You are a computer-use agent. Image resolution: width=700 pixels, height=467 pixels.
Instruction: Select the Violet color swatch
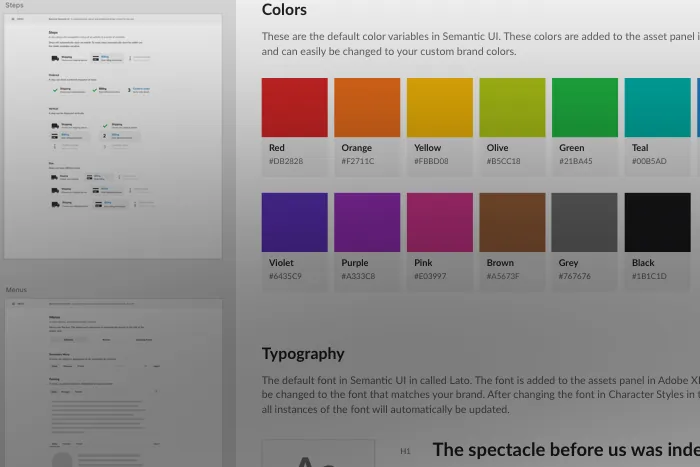[x=295, y=222]
